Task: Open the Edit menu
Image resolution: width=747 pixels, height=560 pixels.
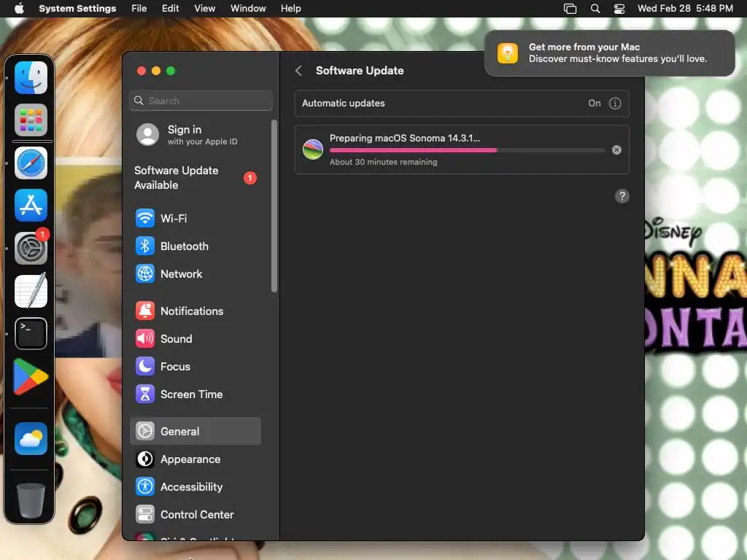Action: tap(170, 9)
